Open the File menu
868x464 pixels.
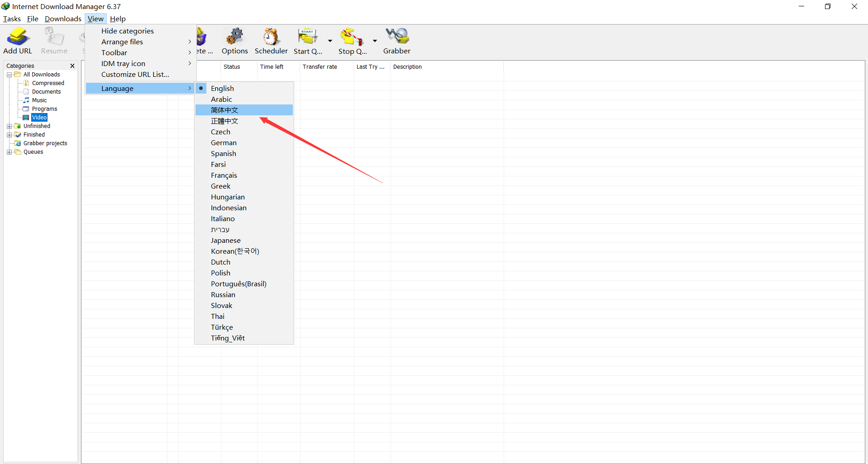pyautogui.click(x=33, y=19)
